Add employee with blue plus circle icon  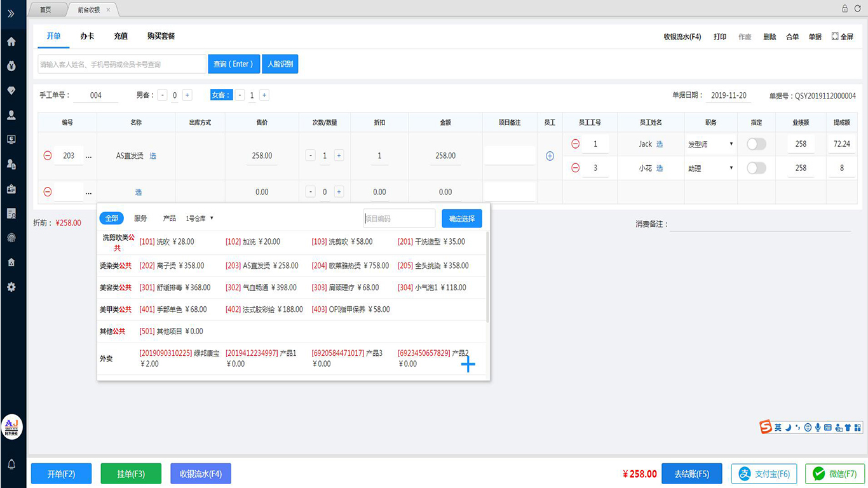tap(550, 156)
